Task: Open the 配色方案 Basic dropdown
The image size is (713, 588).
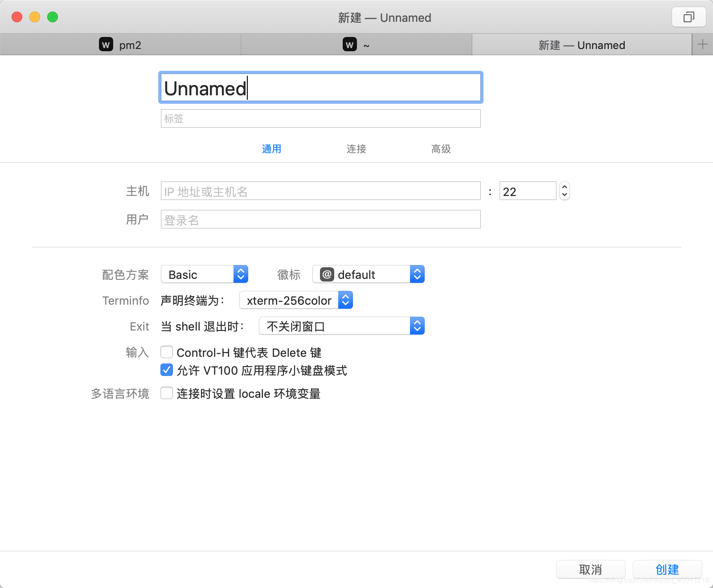Action: 205,274
